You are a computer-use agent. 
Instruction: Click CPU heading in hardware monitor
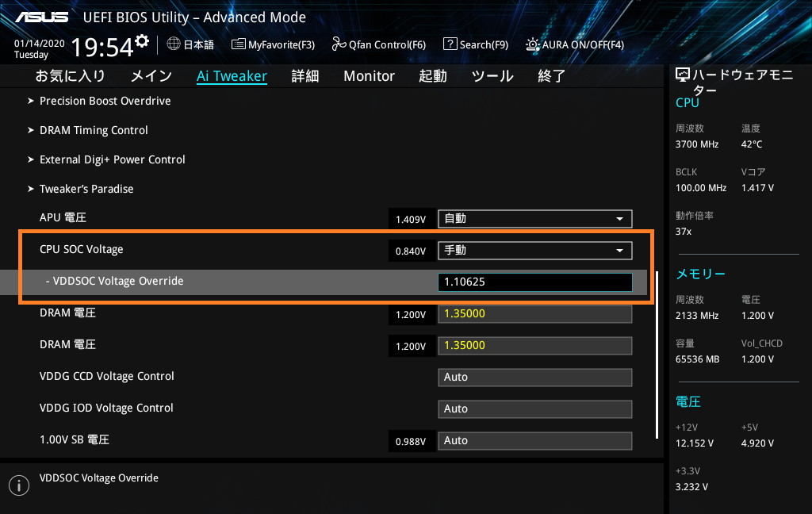tap(688, 102)
